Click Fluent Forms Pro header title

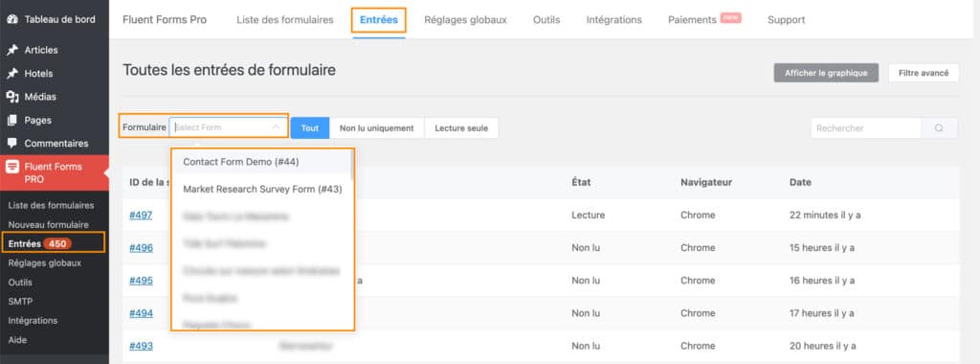coord(165,20)
